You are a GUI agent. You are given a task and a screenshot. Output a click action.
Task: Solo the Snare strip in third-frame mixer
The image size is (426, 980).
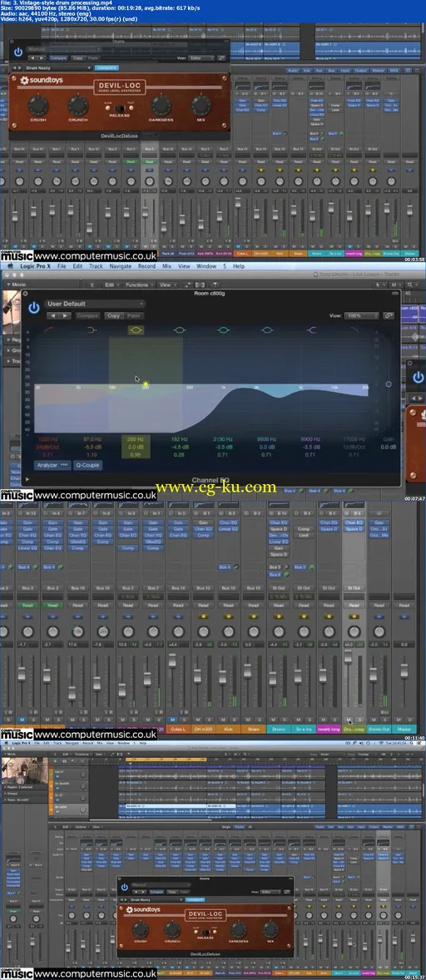tap(260, 720)
